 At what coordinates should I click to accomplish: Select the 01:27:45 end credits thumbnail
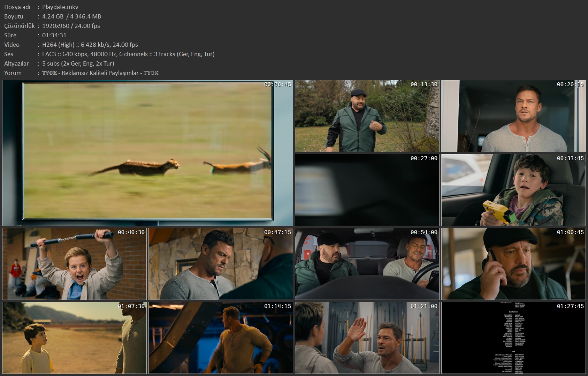click(513, 338)
